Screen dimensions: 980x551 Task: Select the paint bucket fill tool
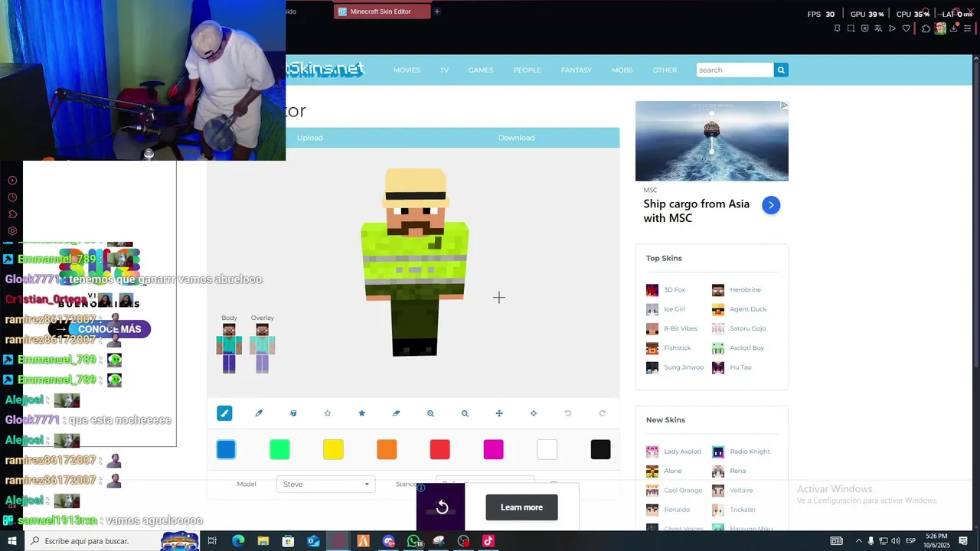[293, 413]
